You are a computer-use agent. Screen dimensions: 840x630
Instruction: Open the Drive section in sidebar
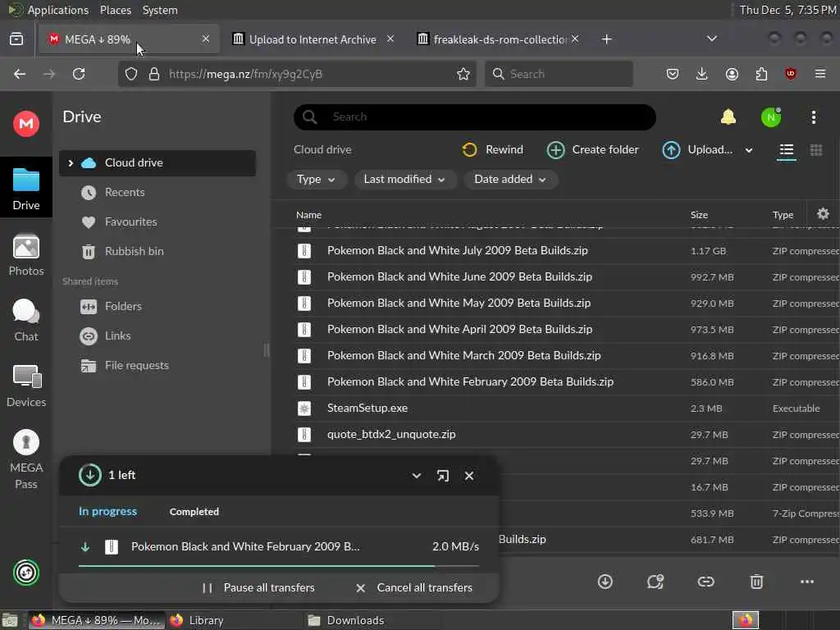[25, 188]
